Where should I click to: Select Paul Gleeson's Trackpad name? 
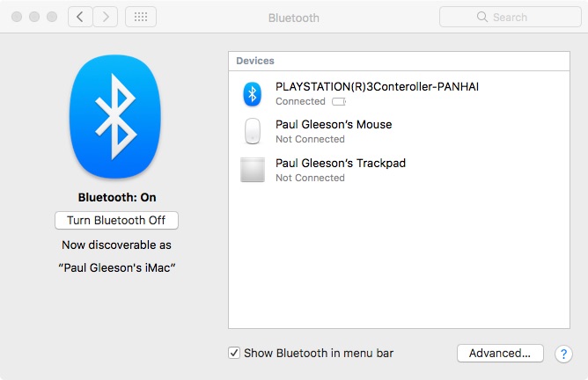click(341, 163)
